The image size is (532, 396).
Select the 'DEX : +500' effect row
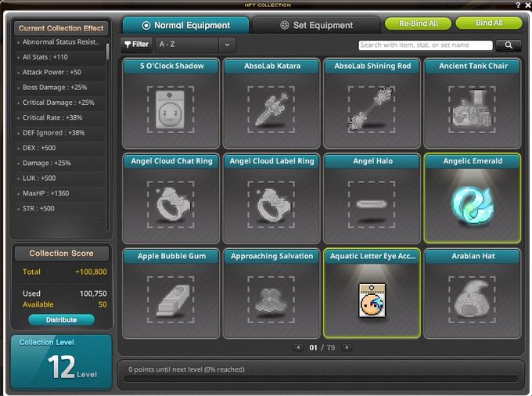coord(59,148)
